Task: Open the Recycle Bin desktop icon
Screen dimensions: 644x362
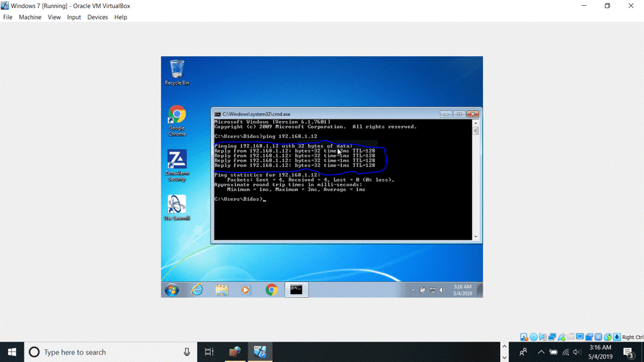Action: tap(177, 73)
